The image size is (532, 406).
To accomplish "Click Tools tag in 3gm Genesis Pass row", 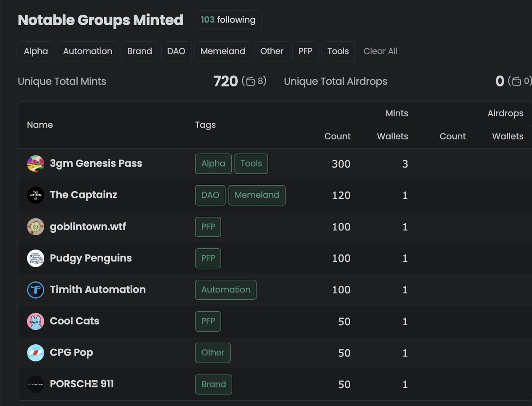I will (x=251, y=164).
